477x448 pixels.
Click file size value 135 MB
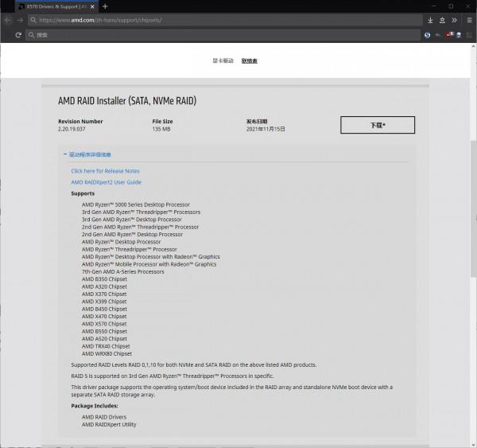click(x=161, y=129)
